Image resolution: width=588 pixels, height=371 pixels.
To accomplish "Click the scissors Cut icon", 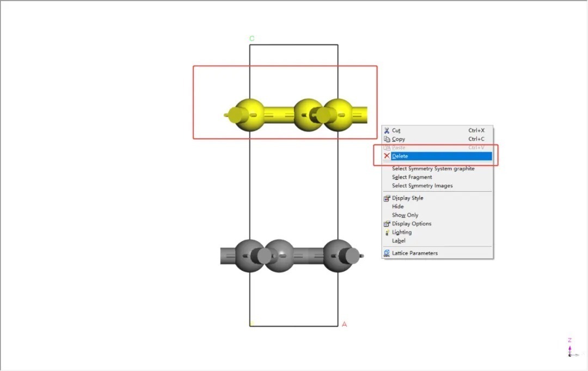I will click(387, 131).
